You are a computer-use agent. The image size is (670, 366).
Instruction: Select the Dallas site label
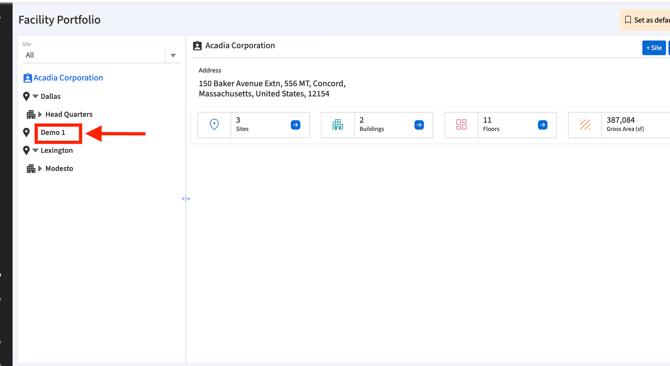(50, 97)
